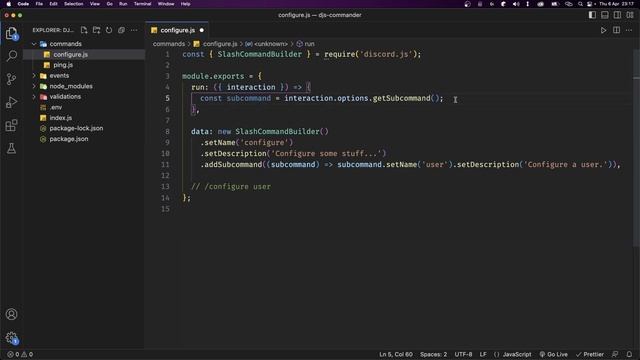640x360 pixels.
Task: Open the Search view in activity bar
Action: 12,56
